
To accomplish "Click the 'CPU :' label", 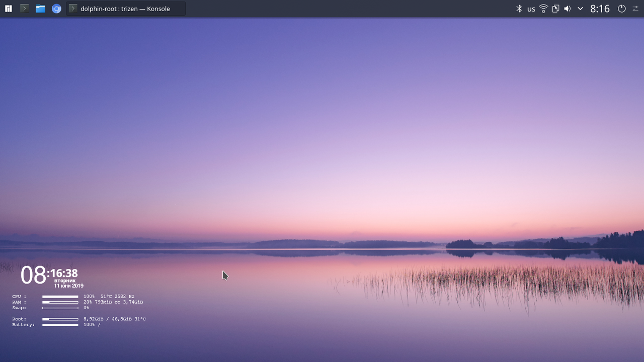I will [19, 297].
